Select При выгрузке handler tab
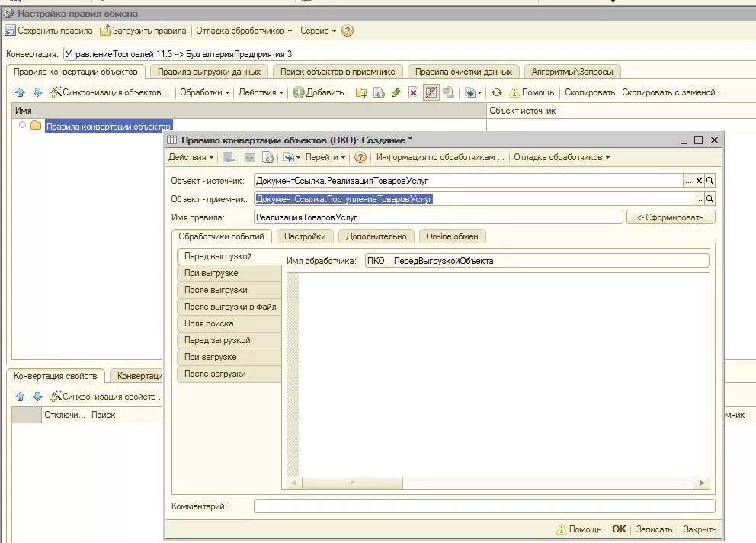Image resolution: width=756 pixels, height=543 pixels. click(x=229, y=273)
